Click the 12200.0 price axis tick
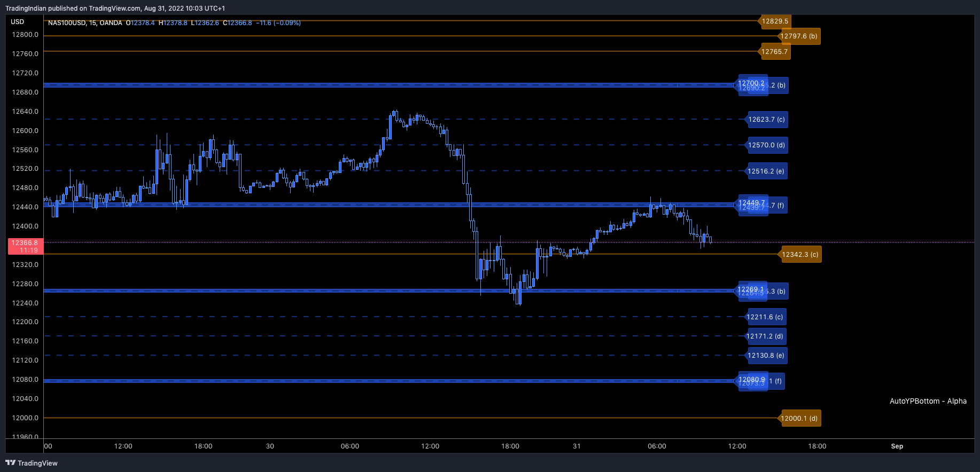The height and width of the screenshot is (472, 980). [x=25, y=322]
